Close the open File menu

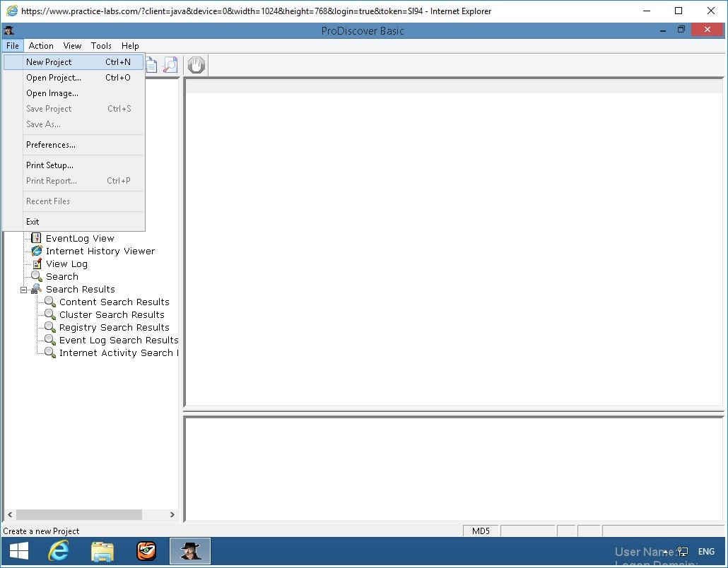pyautogui.click(x=13, y=45)
